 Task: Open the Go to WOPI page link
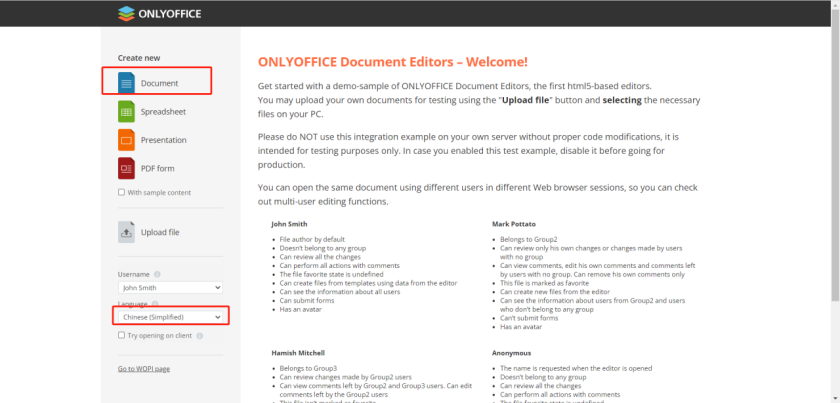(144, 369)
